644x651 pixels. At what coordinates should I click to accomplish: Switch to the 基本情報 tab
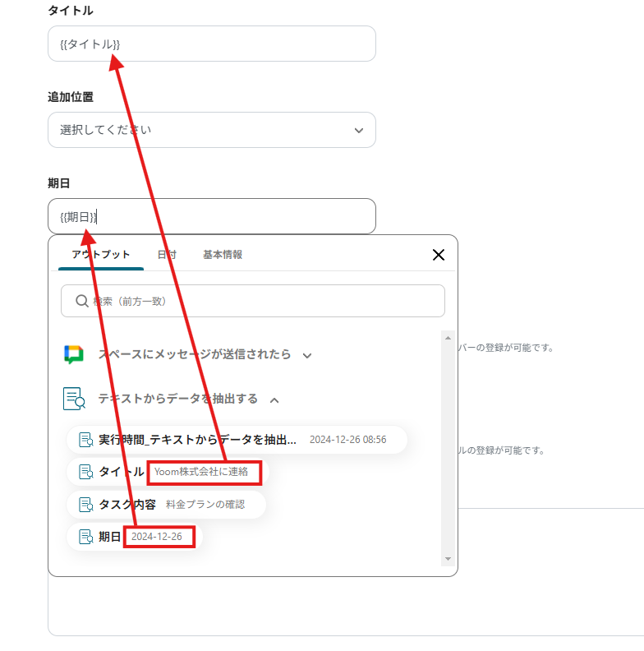223,255
